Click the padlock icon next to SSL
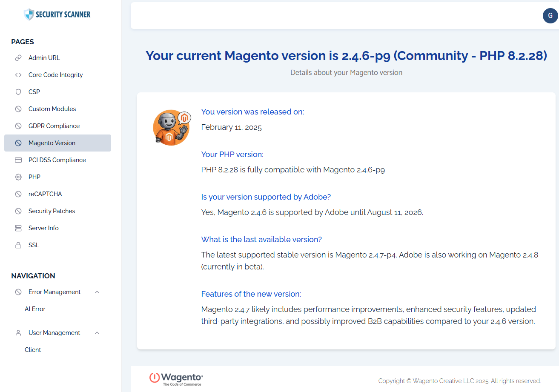Image resolution: width=559 pixels, height=392 pixels. [x=18, y=245]
